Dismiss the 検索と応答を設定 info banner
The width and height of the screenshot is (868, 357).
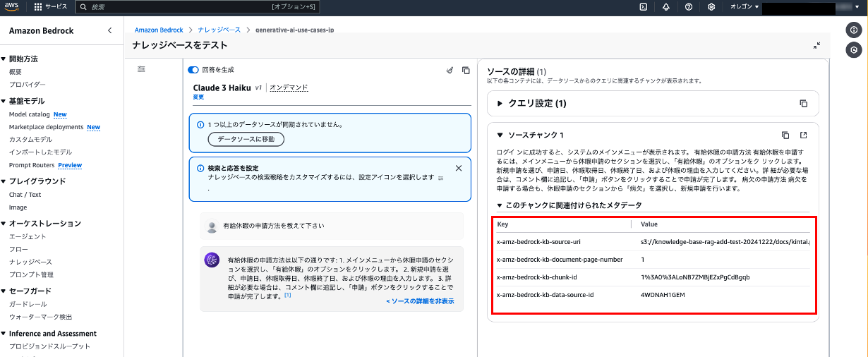pyautogui.click(x=459, y=168)
